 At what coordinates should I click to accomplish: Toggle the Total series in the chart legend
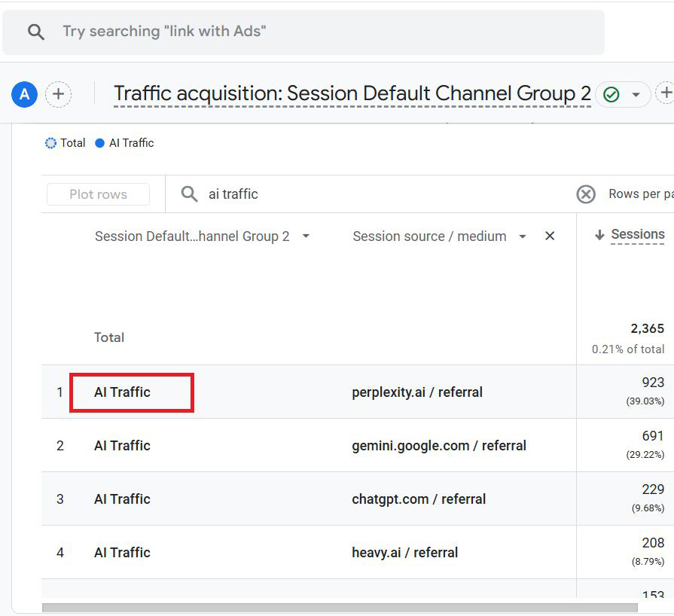pyautogui.click(x=65, y=142)
